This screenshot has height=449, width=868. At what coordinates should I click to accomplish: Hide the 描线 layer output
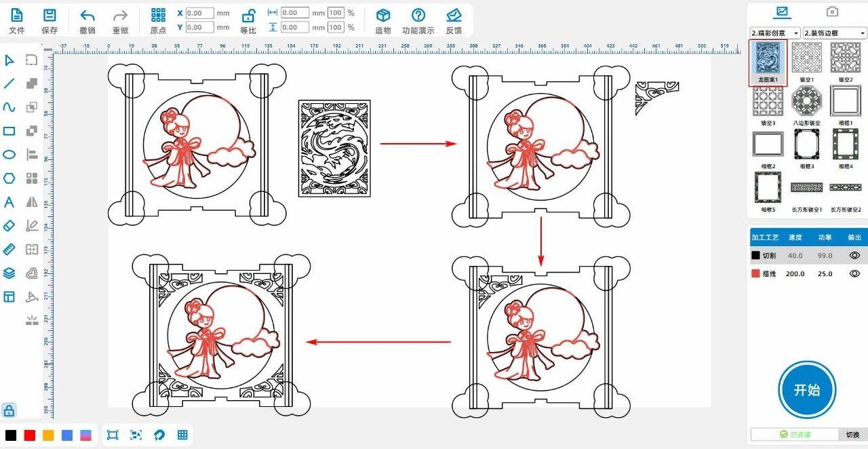[x=854, y=273]
